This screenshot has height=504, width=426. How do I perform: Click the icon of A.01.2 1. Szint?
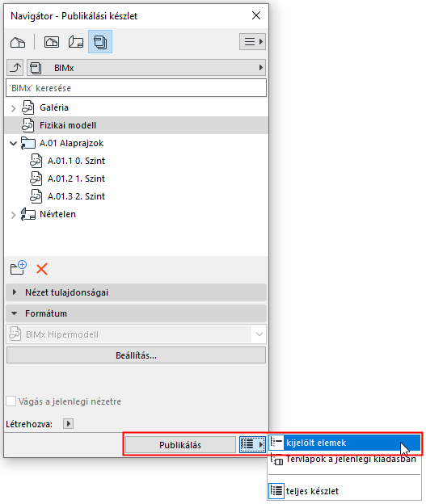[x=36, y=178]
